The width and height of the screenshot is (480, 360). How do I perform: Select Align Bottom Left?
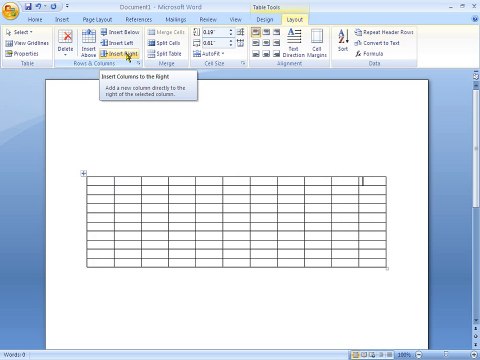tap(256, 54)
